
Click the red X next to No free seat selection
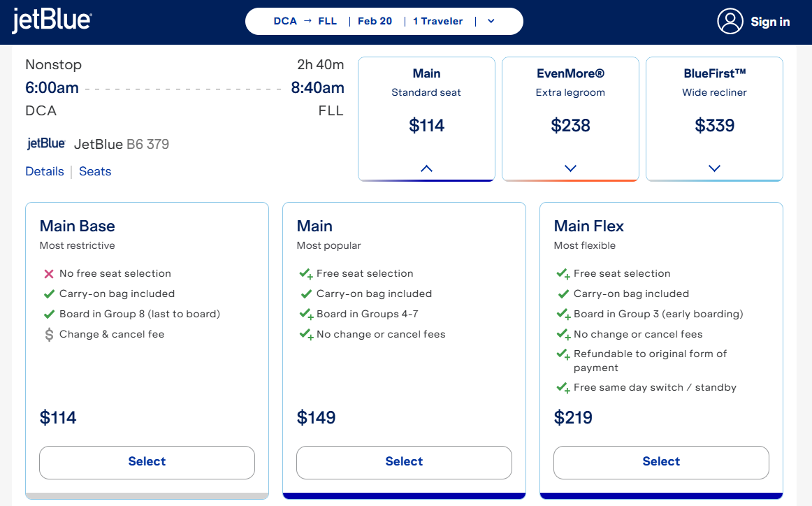pos(49,274)
